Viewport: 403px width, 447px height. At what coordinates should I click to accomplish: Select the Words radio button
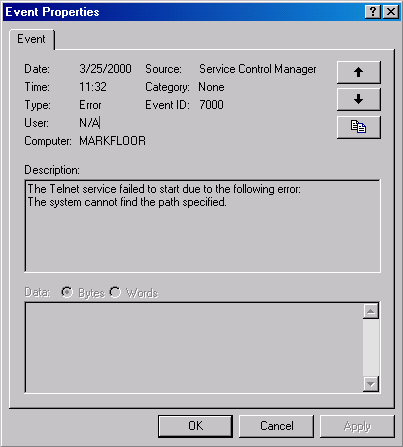[115, 292]
